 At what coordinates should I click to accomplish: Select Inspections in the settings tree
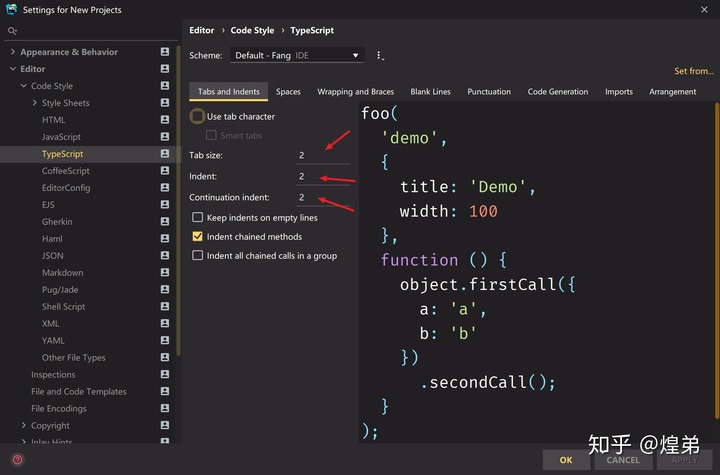coord(53,375)
